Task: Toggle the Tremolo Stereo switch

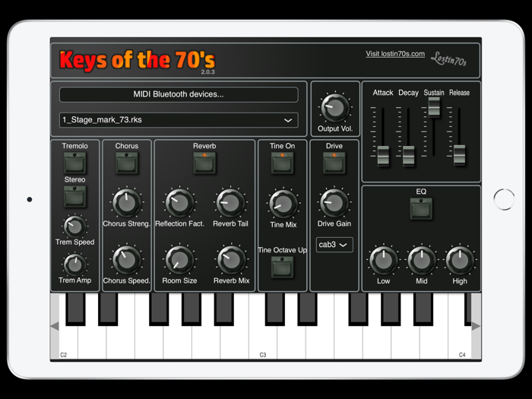Action: click(75, 196)
